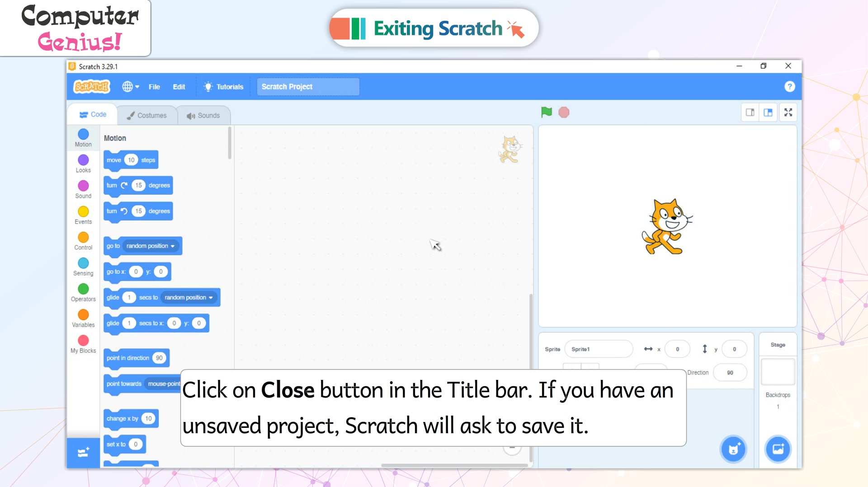Select the Looks block category
Viewport: 868px width, 487px height.
click(x=83, y=164)
